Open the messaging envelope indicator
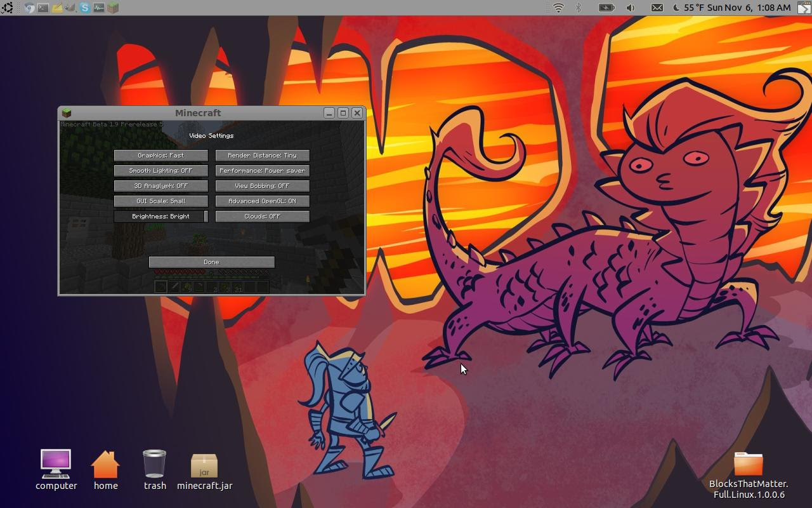 coord(657,8)
